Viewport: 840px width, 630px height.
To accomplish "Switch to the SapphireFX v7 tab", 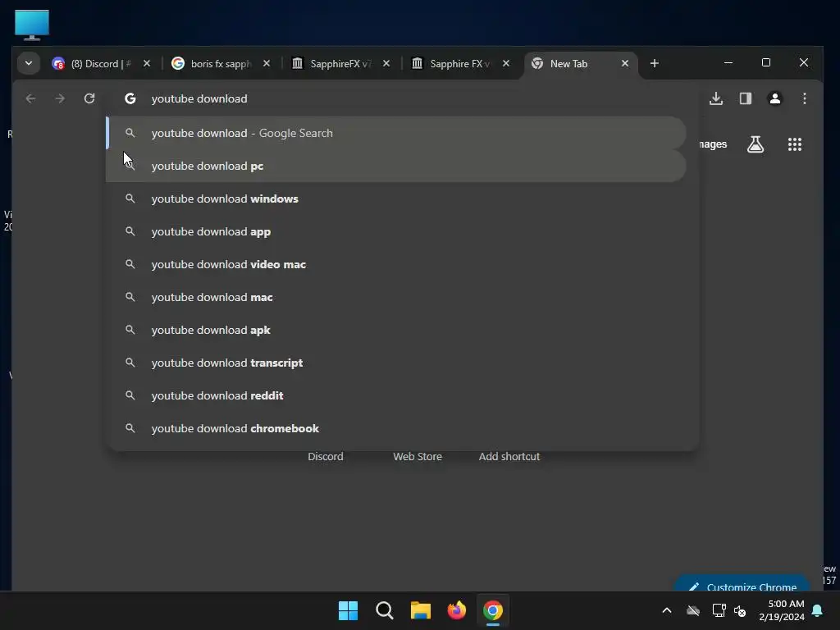I will click(340, 64).
